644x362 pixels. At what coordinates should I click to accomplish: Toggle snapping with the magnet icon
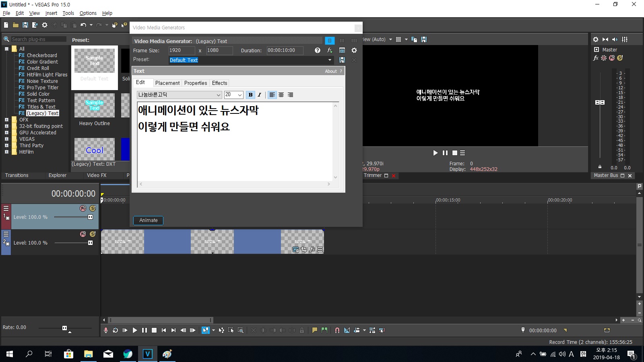(x=337, y=330)
